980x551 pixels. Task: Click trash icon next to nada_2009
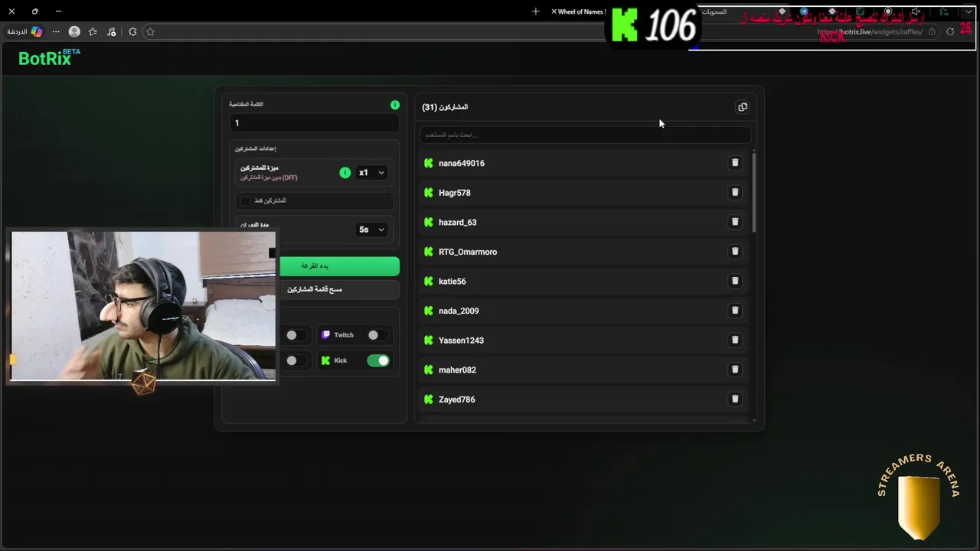[x=735, y=311]
